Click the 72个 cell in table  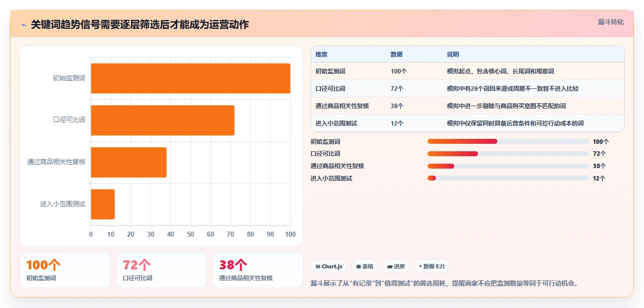point(397,89)
